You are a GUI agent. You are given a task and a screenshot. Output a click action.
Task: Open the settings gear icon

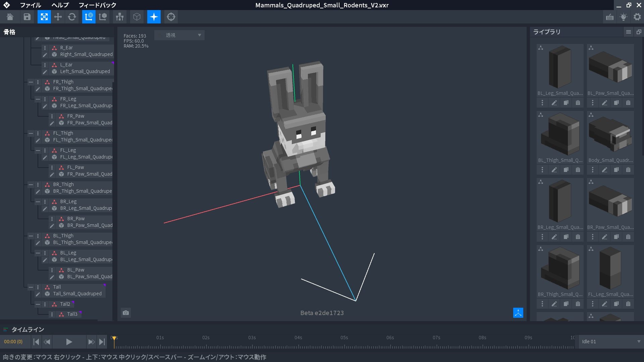[x=637, y=17]
